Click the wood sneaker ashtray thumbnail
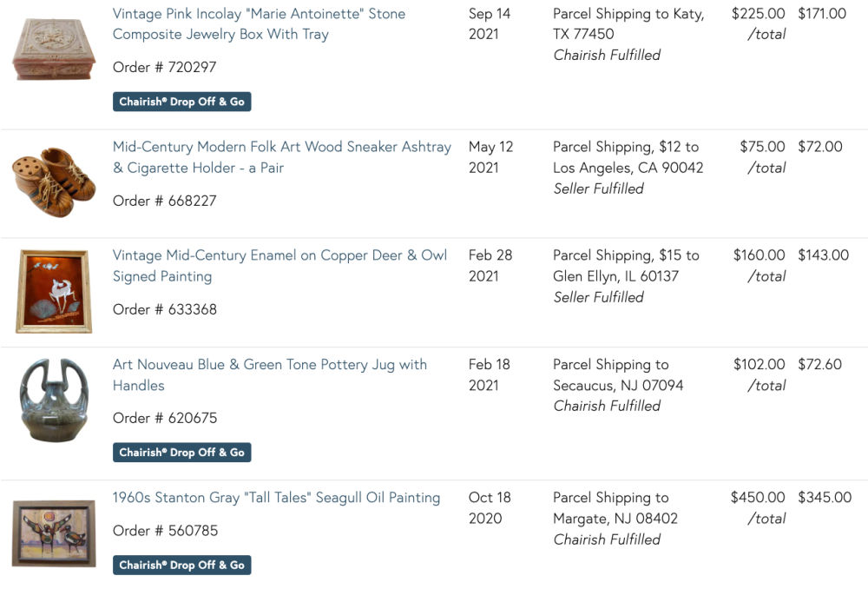This screenshot has width=868, height=589. (x=54, y=182)
